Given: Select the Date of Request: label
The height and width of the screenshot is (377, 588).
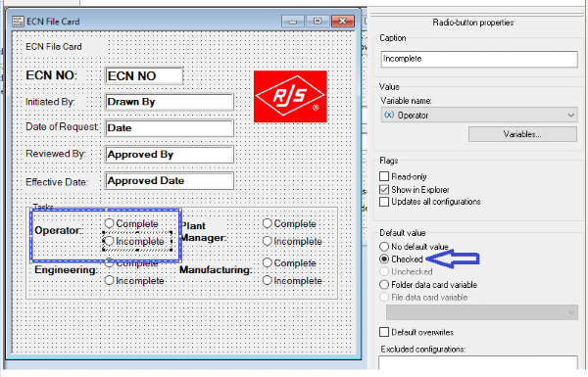Looking at the screenshot, I should pos(62,127).
